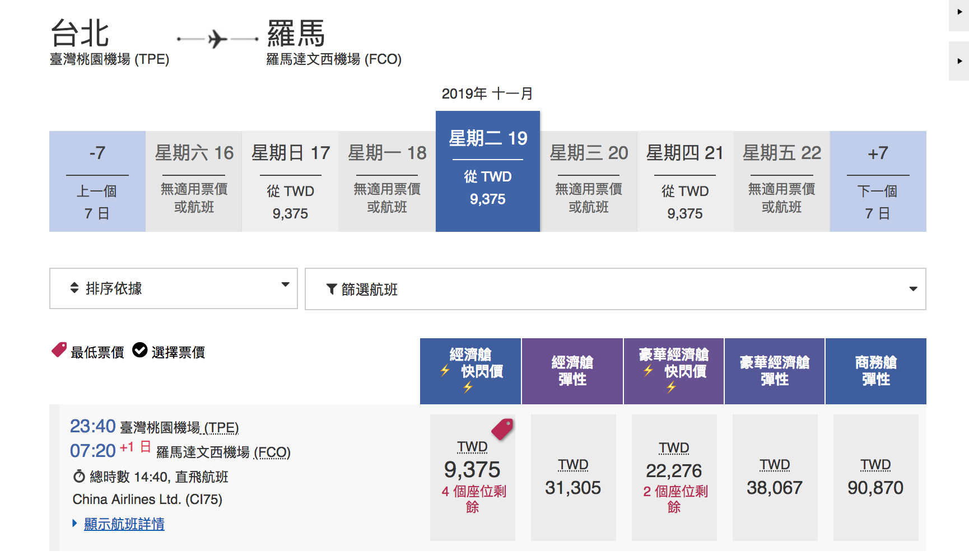Click '2 個座位剩餘' seats remaining text

pos(675,499)
